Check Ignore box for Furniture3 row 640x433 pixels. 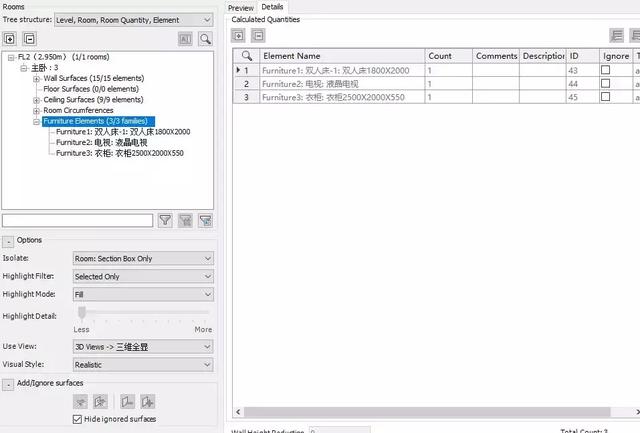click(x=605, y=97)
